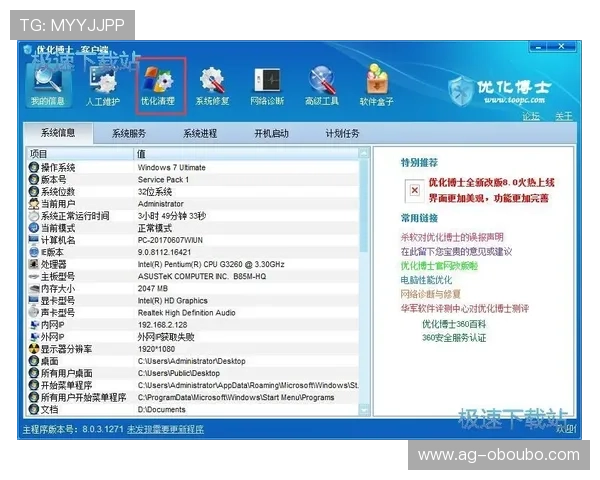Open 杀软对优化博士的误报声明 link

click(x=452, y=237)
